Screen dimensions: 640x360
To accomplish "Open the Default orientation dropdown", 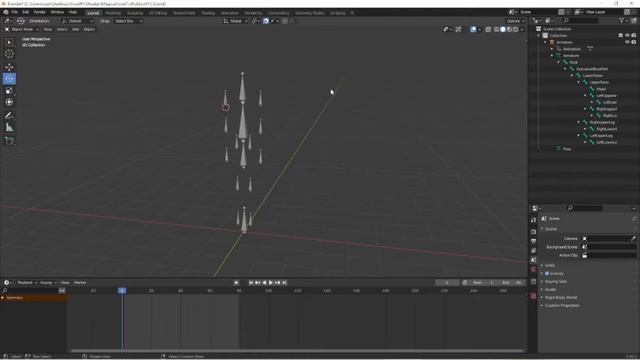I will tap(78, 21).
